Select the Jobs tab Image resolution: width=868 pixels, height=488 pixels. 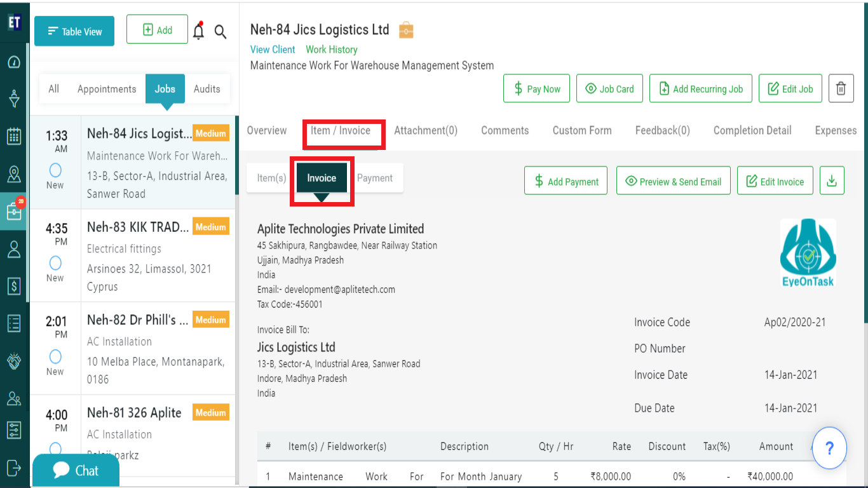[165, 89]
